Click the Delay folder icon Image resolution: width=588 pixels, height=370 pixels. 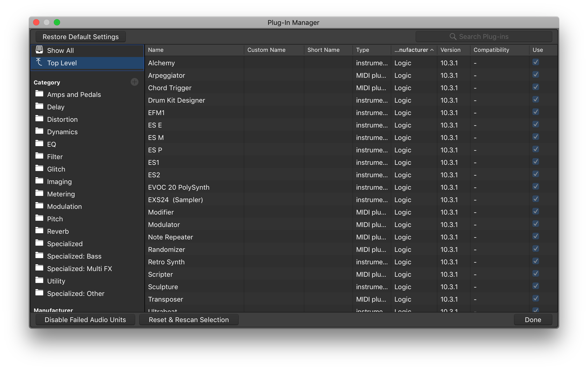tap(39, 107)
